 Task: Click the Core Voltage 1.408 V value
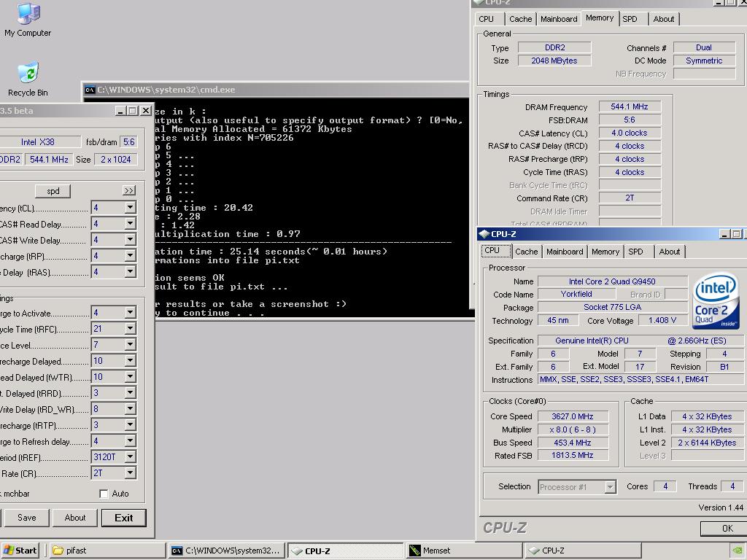tap(662, 321)
